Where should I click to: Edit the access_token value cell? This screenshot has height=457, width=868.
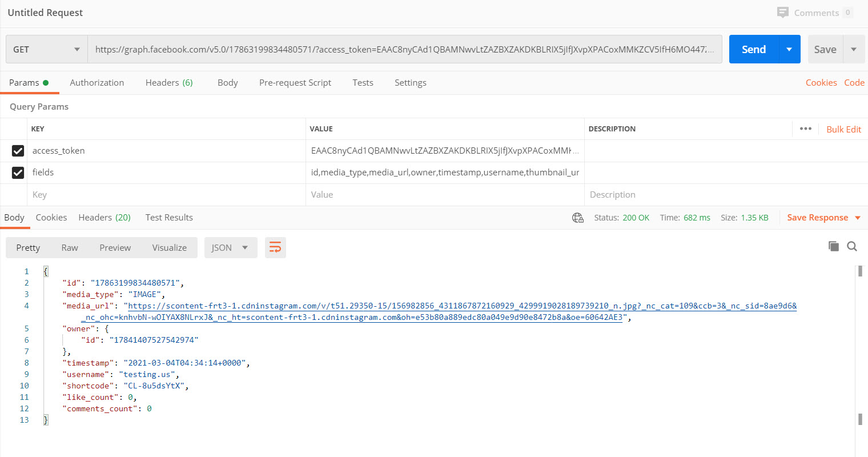click(445, 151)
